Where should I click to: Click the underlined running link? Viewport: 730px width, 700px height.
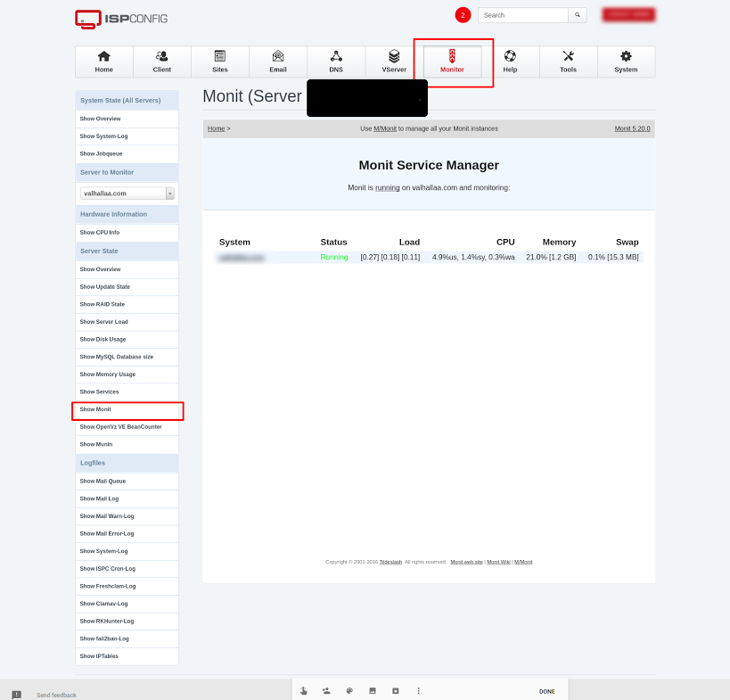click(x=388, y=187)
